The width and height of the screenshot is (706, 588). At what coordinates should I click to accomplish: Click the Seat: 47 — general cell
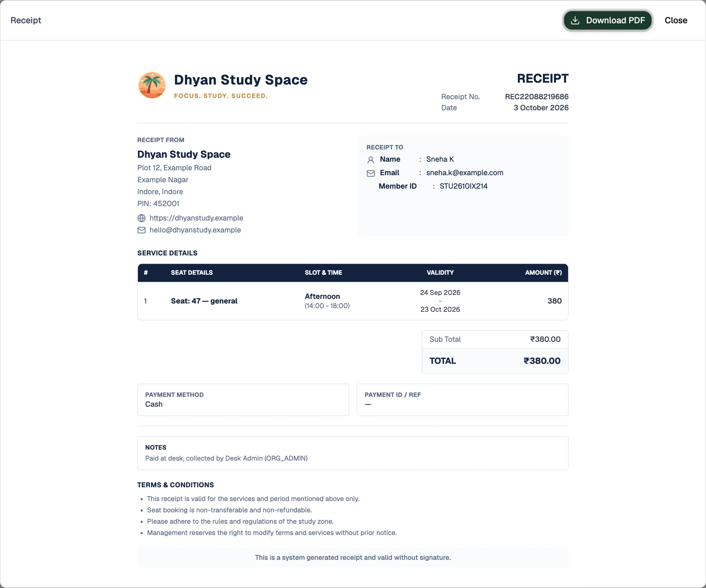204,301
